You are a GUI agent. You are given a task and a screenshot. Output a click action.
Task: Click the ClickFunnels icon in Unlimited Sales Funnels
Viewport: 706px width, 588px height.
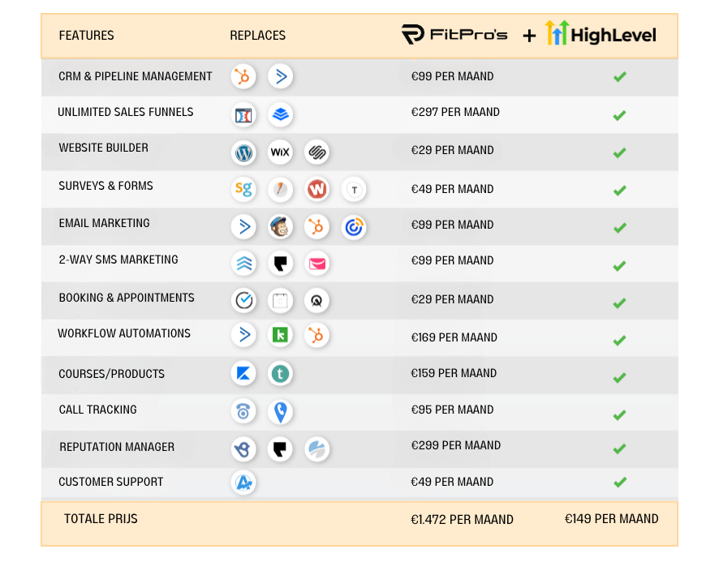243,114
